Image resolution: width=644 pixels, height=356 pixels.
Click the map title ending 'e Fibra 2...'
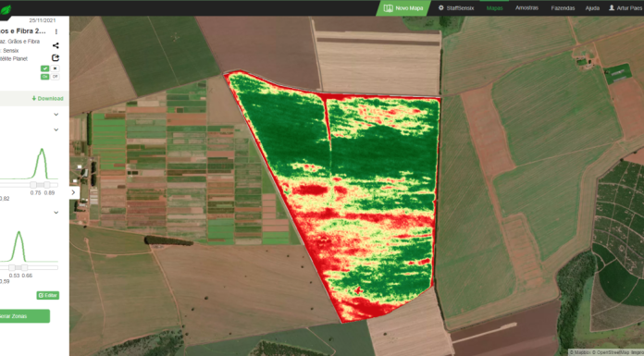[23, 31]
